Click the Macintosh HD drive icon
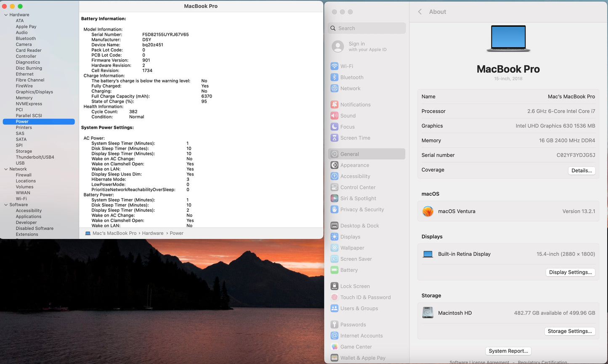Screen dimensions: 608x364 (x=428, y=313)
